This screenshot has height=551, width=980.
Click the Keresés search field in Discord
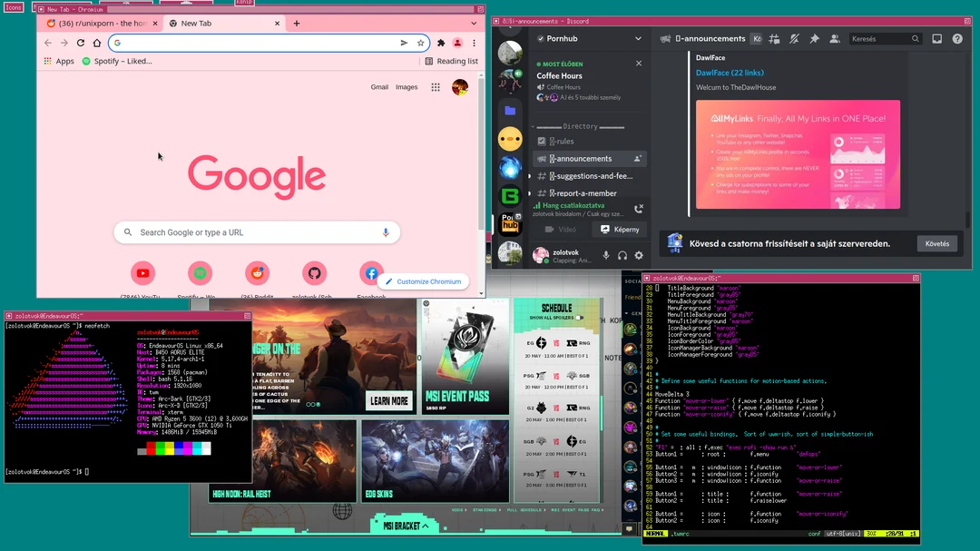tap(885, 38)
